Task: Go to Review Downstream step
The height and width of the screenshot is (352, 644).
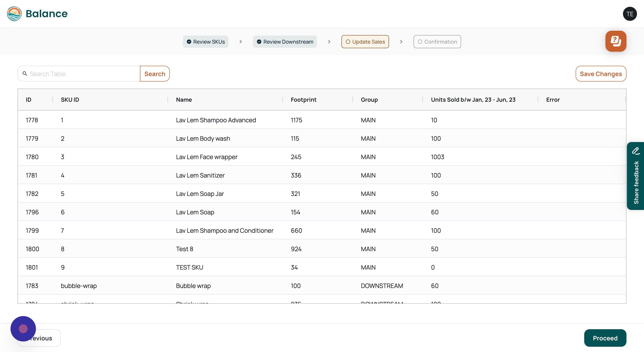Action: tap(285, 42)
